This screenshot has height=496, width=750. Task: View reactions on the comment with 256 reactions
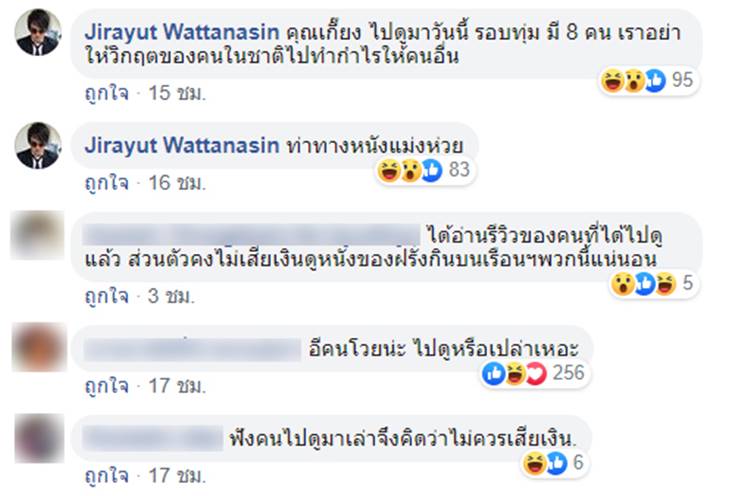click(x=534, y=373)
